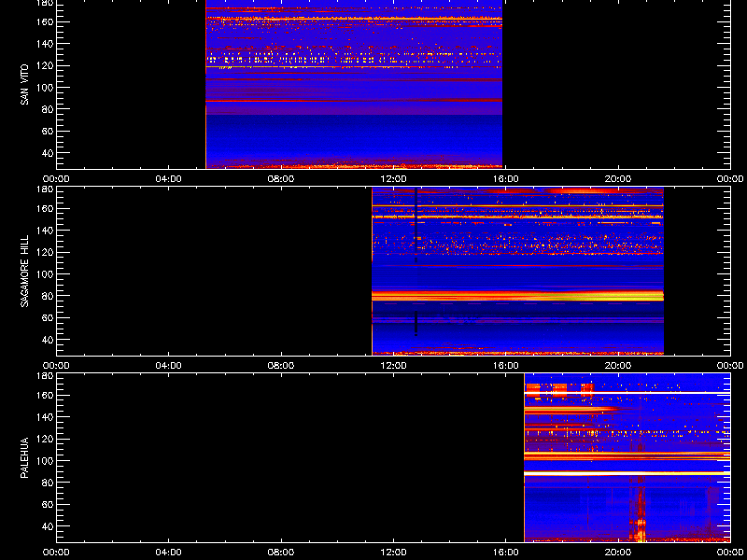Click 08:00 on the Palehua time axis
This screenshot has width=747, height=560.
point(281,553)
